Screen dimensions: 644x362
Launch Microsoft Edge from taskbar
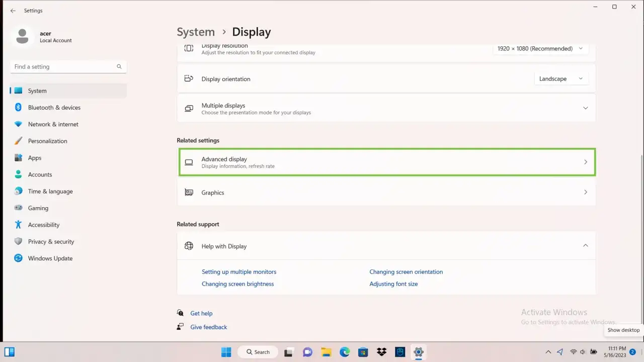point(345,352)
